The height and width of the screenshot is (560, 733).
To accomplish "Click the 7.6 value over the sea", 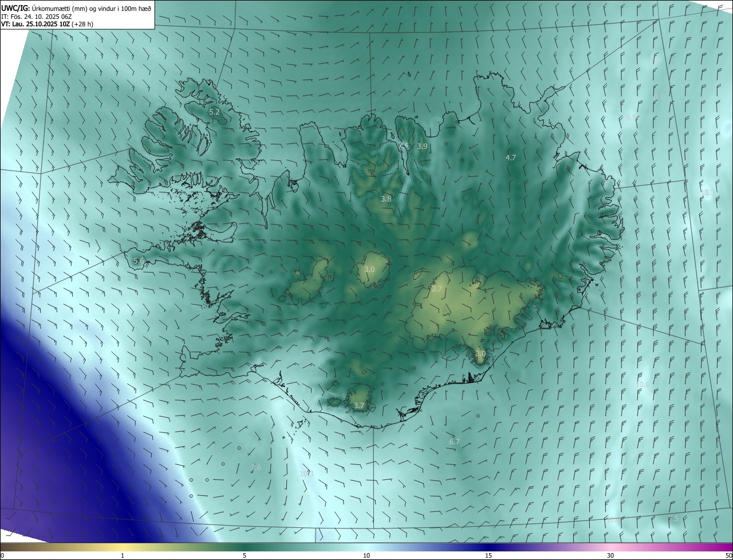I will (x=256, y=468).
